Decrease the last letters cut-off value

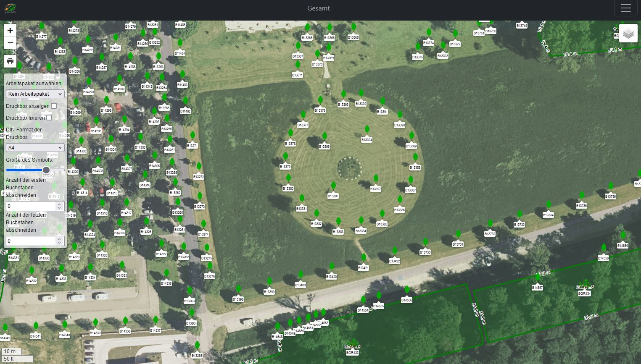point(59,243)
